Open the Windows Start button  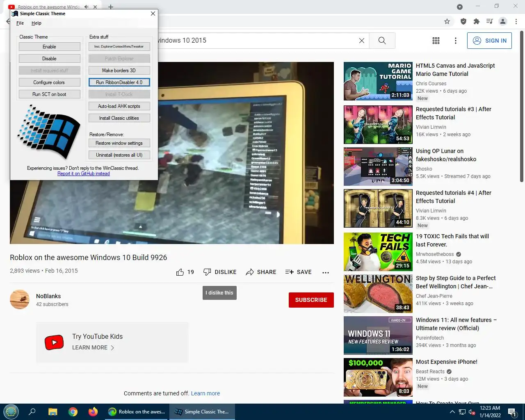coord(11,412)
